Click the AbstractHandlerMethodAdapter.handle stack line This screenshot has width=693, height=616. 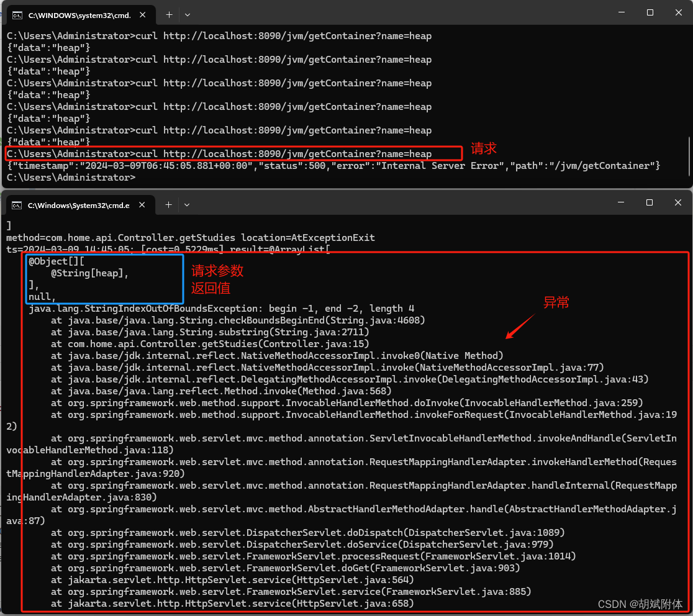(342, 515)
